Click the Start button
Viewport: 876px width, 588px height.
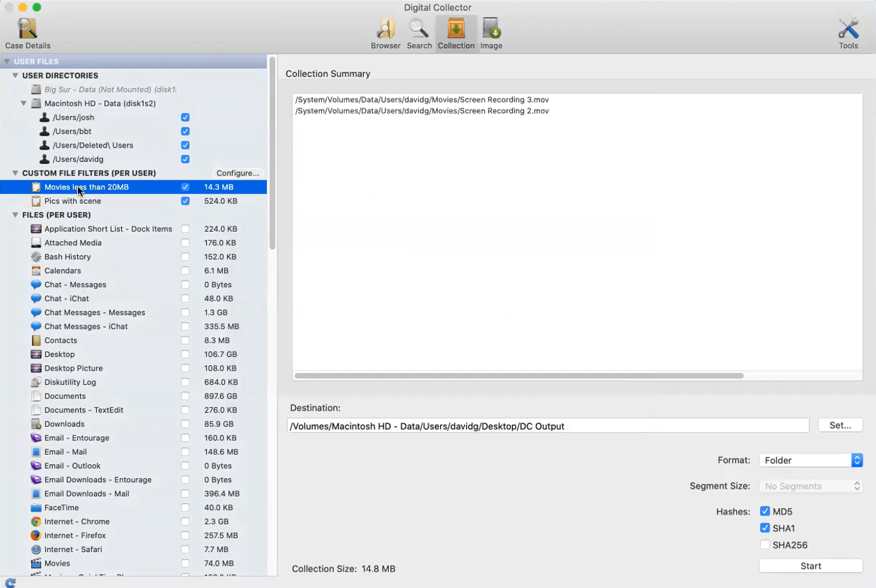pyautogui.click(x=811, y=566)
